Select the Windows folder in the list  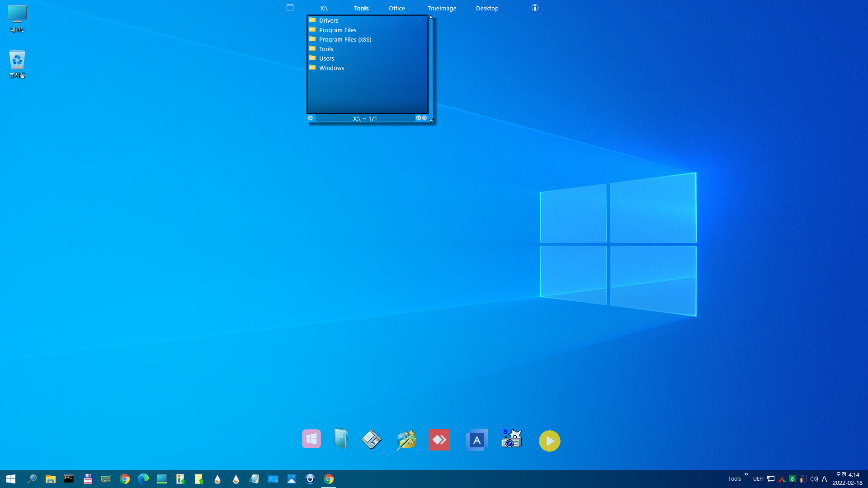(368, 68)
